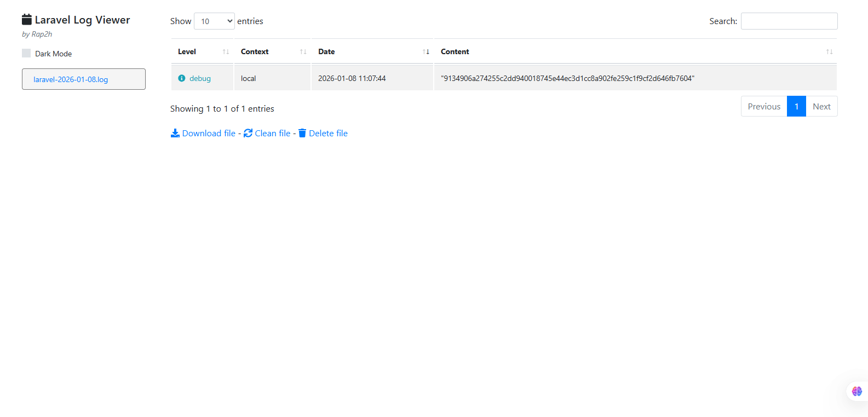Select laravel-2026-01-08.log file
The image size is (868, 417).
coord(71,79)
